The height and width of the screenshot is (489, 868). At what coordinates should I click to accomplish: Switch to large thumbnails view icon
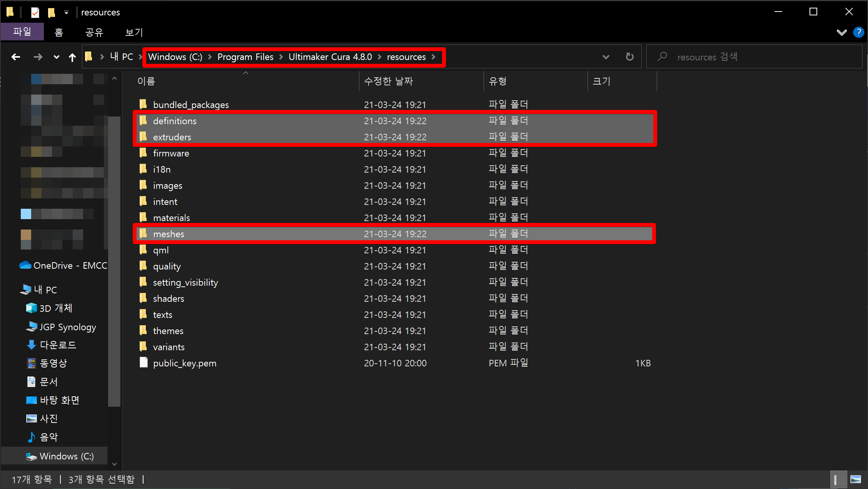856,479
